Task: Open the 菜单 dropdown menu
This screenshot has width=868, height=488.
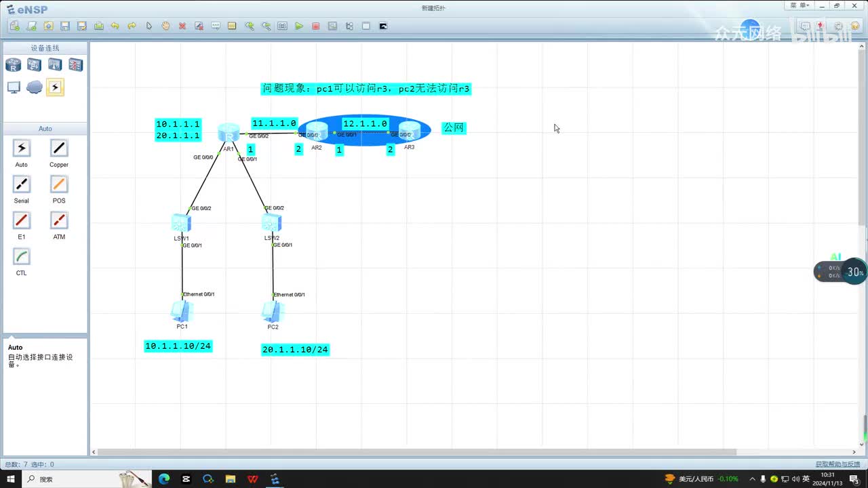Action: pos(800,5)
